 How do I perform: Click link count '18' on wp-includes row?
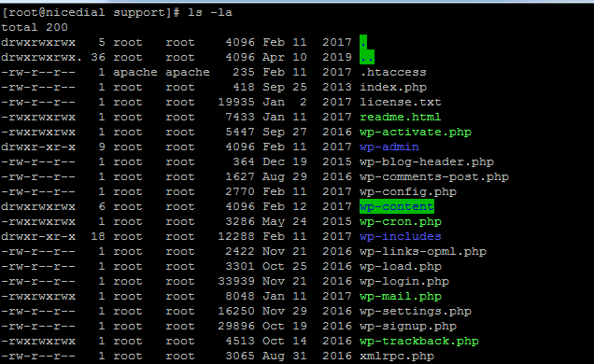click(x=98, y=236)
